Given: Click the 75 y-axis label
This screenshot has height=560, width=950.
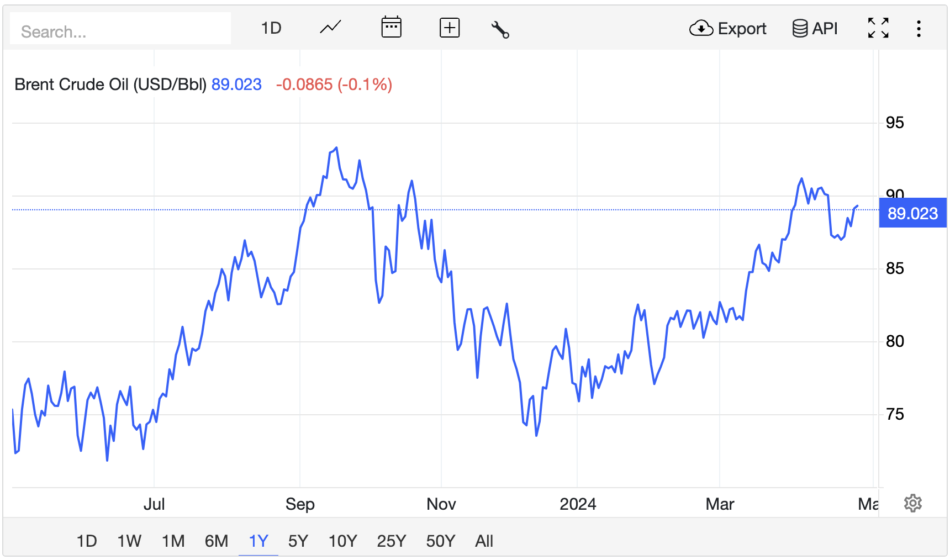Looking at the screenshot, I should click(895, 414).
